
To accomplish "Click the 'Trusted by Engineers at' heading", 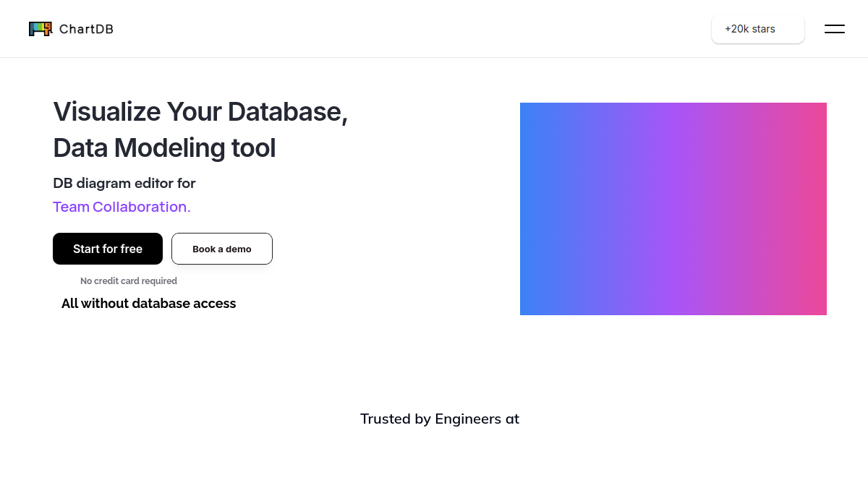I will [440, 419].
